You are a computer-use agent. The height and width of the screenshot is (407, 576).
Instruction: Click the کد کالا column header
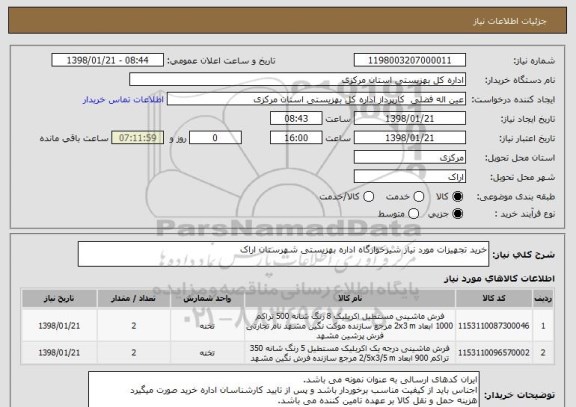[x=494, y=298]
